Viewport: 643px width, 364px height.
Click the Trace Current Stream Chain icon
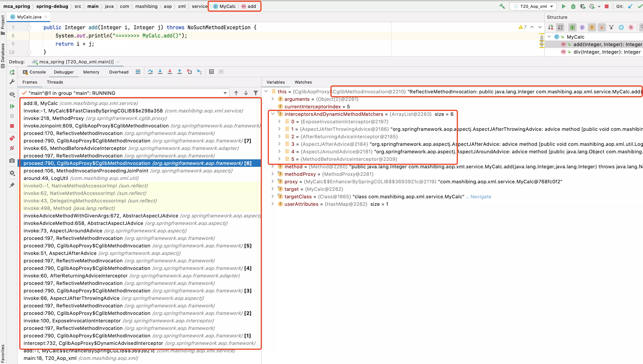click(x=221, y=72)
